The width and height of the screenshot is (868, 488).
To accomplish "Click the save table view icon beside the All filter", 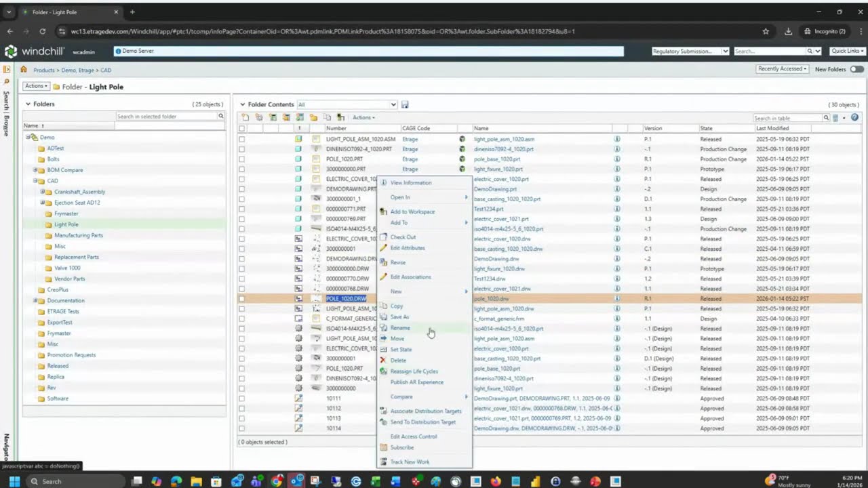I will pyautogui.click(x=405, y=104).
